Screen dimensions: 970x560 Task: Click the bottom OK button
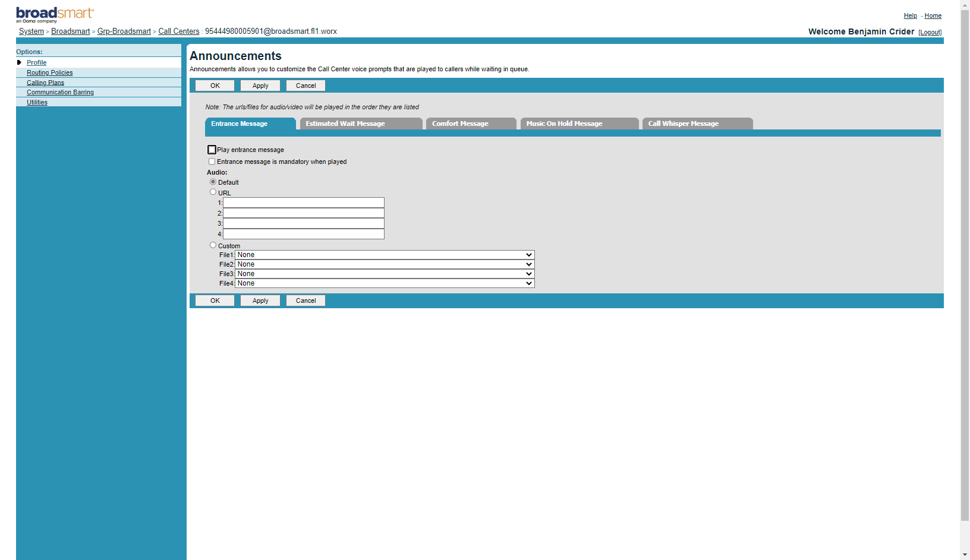pyautogui.click(x=215, y=300)
